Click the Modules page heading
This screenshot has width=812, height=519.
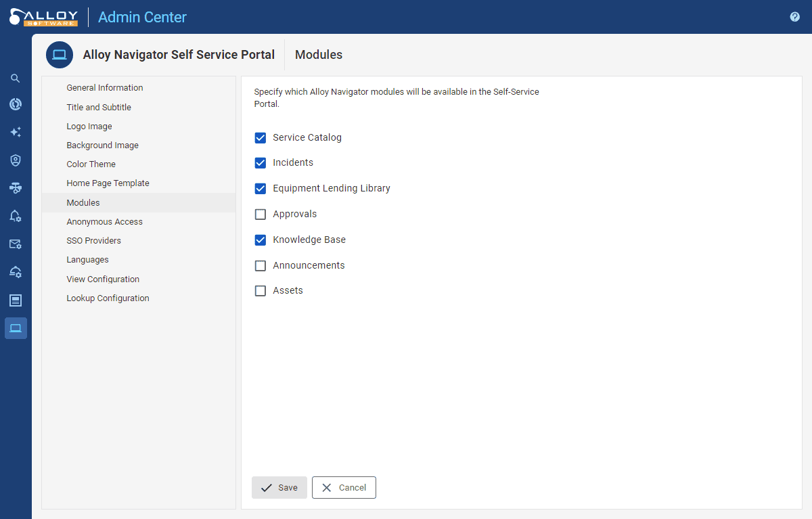pos(319,55)
